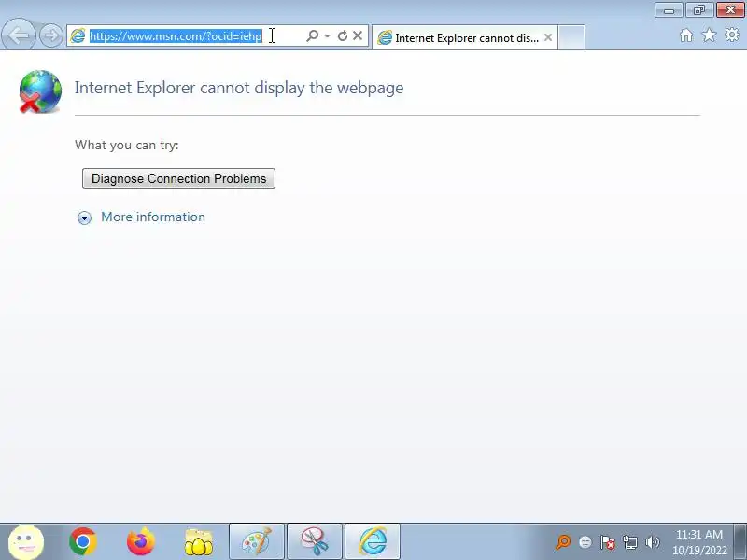Go back using the Back arrow button

tap(19, 35)
